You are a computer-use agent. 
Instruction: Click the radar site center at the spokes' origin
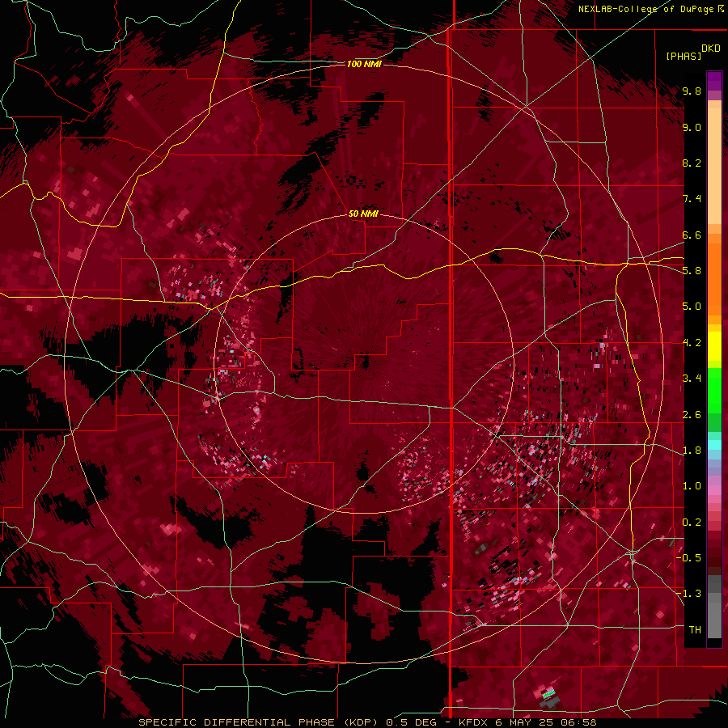365,362
